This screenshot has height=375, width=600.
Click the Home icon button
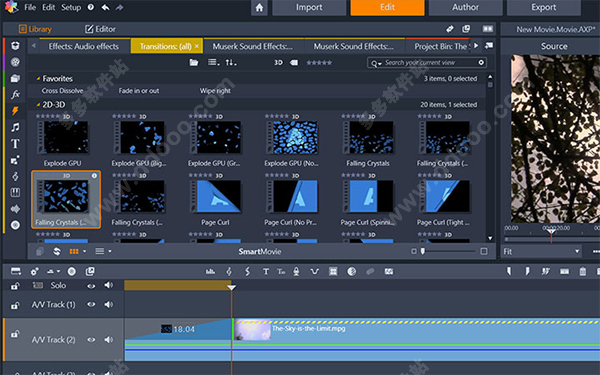click(x=259, y=8)
